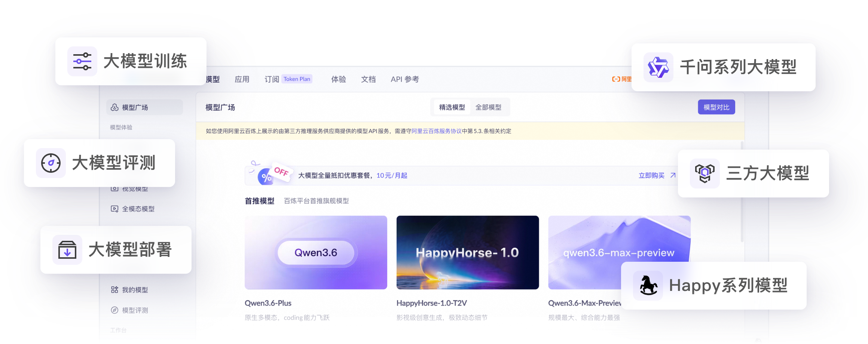Click the arrow icon next to 立即购买
The width and height of the screenshot is (868, 344).
click(x=673, y=175)
